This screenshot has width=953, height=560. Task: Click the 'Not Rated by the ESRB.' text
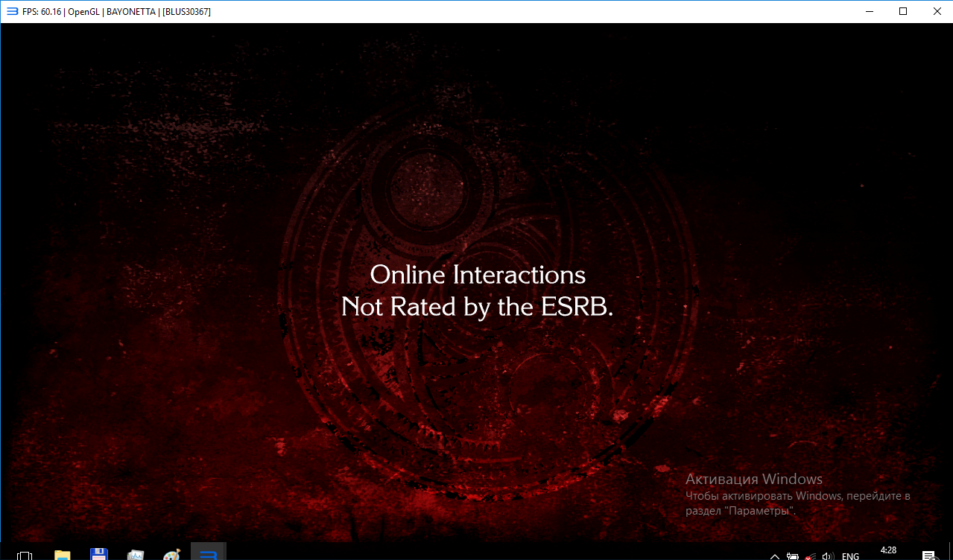tap(477, 307)
